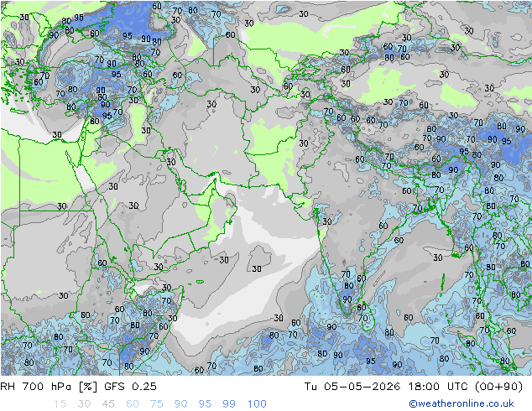Image resolution: width=532 pixels, height=411 pixels.
Task: Click the '18:00 UTC' time label
Action: point(438,387)
